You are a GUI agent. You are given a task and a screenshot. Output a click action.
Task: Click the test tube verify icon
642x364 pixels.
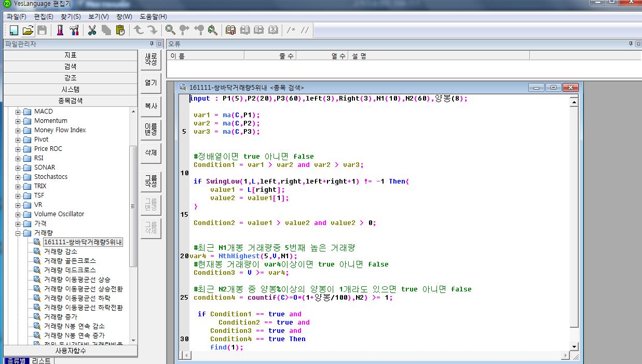click(60, 30)
